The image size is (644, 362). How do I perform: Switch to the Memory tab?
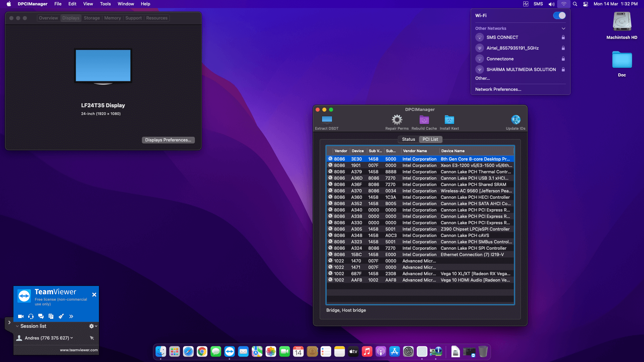click(112, 18)
